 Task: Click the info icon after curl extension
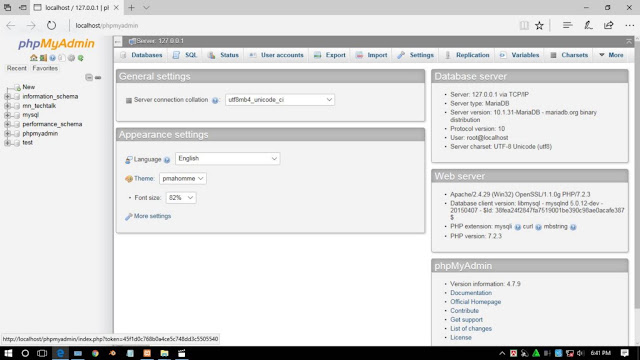pyautogui.click(x=538, y=227)
